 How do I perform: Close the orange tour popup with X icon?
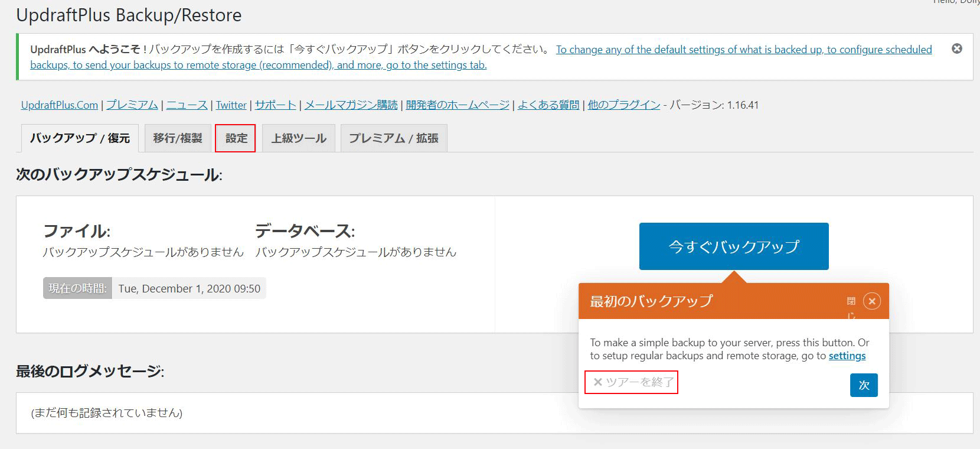pyautogui.click(x=871, y=301)
